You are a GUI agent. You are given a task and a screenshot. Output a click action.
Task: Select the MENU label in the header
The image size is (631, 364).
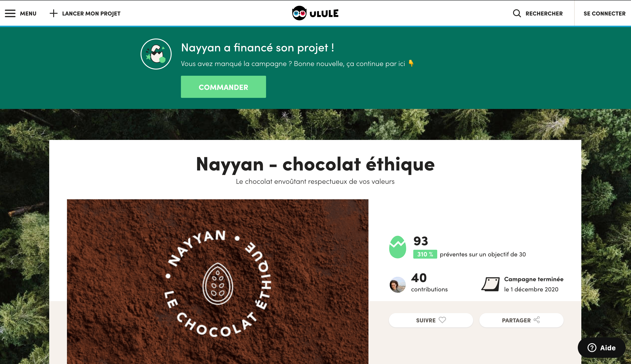pos(28,14)
